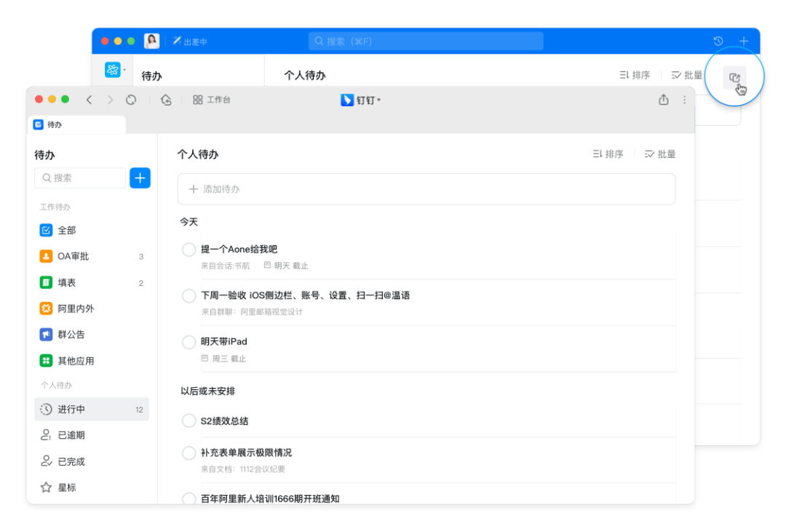This screenshot has height=532, width=786.
Task: Open the vertical three-dot more menu
Action: [x=684, y=100]
